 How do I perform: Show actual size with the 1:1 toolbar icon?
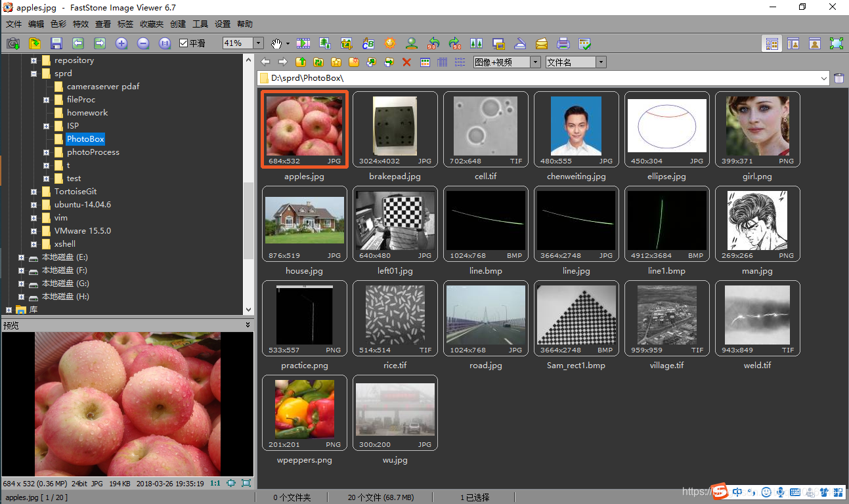coord(165,43)
